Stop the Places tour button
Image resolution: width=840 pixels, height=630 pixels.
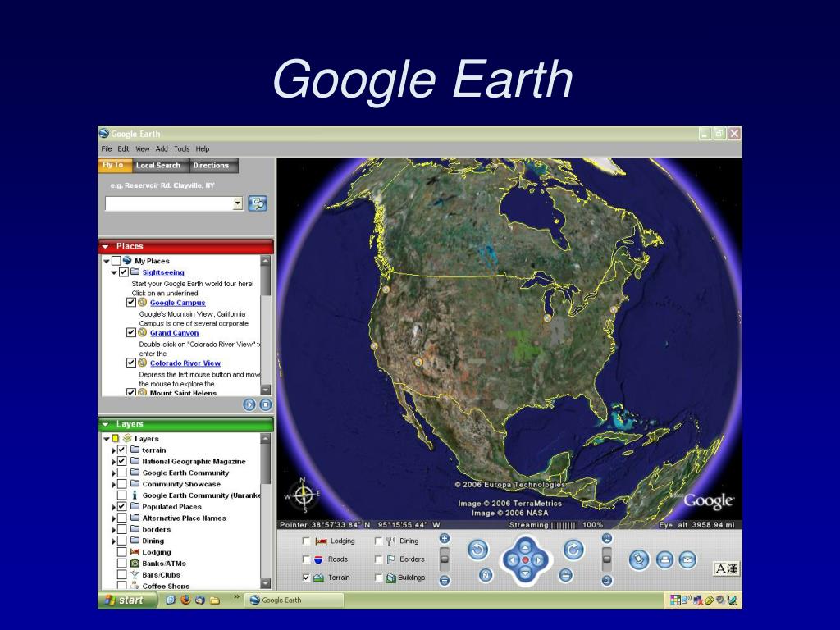(x=266, y=405)
